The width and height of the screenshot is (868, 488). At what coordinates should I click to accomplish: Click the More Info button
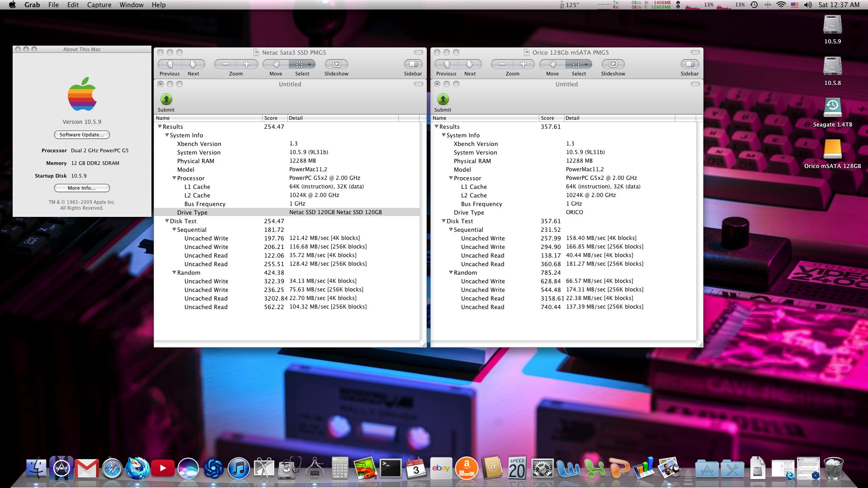(82, 188)
